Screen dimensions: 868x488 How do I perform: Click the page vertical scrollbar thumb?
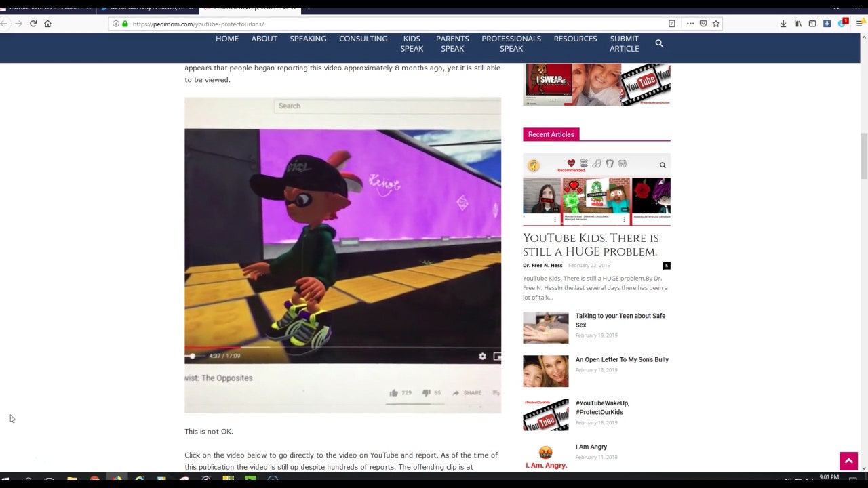point(864,156)
